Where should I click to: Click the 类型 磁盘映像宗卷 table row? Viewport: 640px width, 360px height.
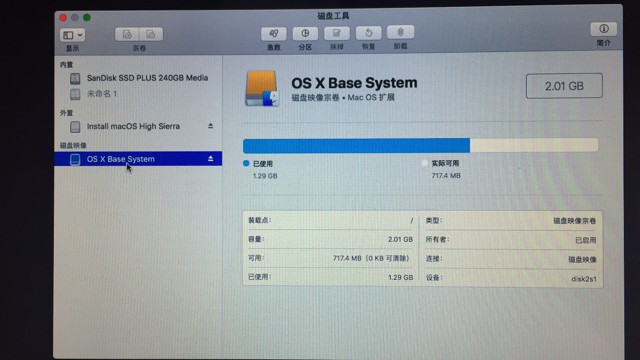(511, 221)
